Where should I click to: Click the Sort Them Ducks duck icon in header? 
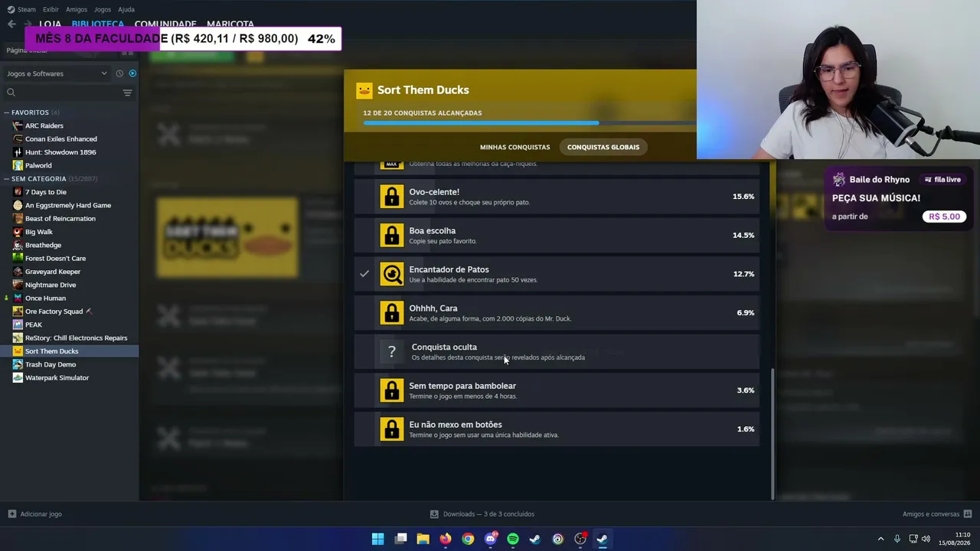(x=364, y=90)
